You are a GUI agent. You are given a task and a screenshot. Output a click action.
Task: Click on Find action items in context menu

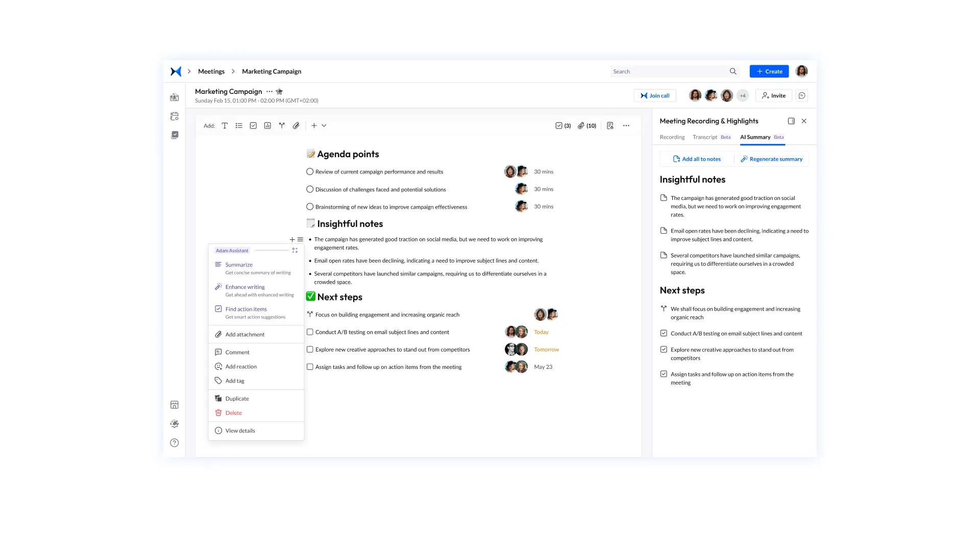click(246, 309)
